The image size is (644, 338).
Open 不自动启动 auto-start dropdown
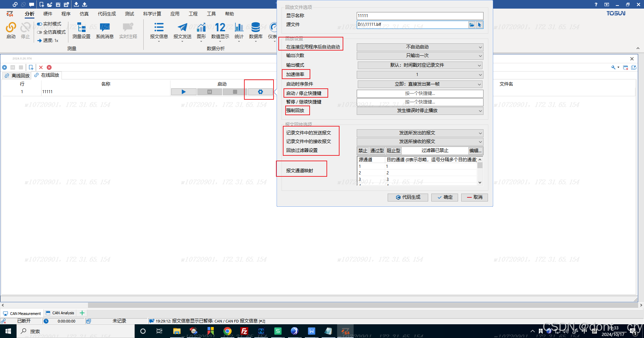(x=420, y=47)
